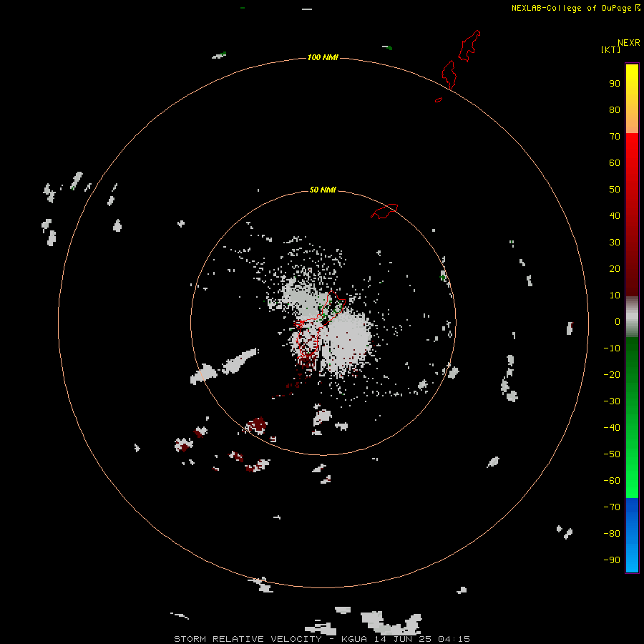Click the 50 value on the color scale

point(615,190)
